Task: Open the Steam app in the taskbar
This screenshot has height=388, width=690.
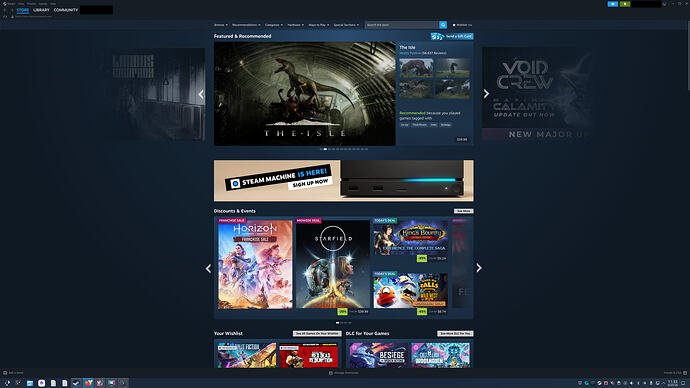Action: [x=76, y=383]
